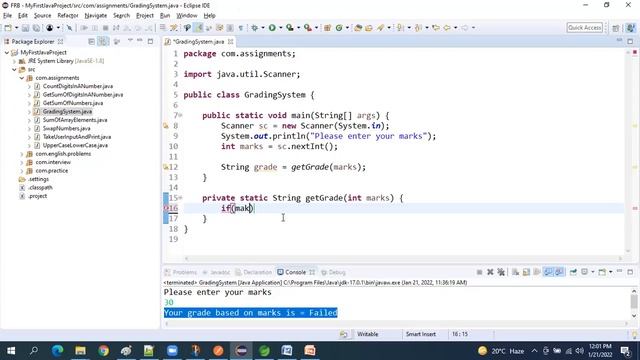Click the Run External Tools icon

(x=308, y=28)
